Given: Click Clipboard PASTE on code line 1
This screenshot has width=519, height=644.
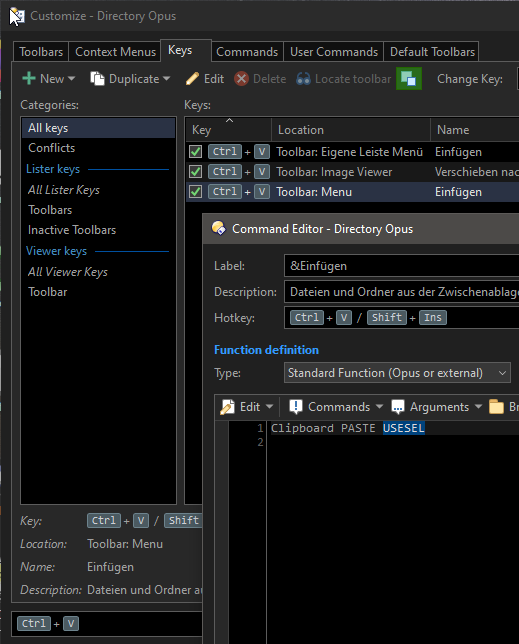Looking at the screenshot, I should [323, 428].
